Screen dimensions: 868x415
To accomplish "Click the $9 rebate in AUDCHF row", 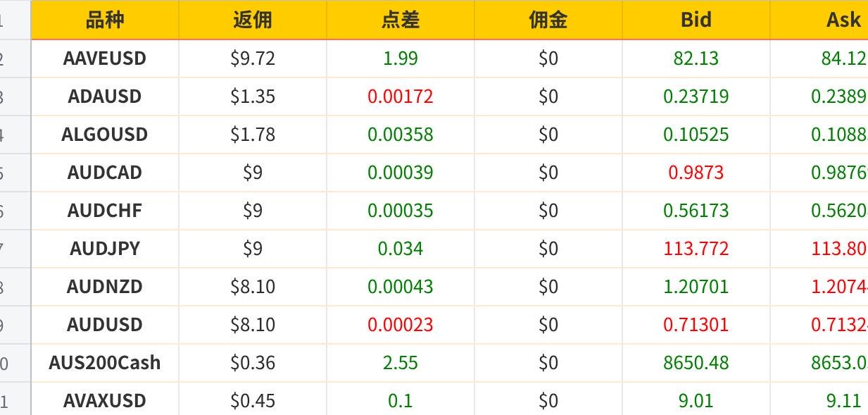I will click(253, 211).
